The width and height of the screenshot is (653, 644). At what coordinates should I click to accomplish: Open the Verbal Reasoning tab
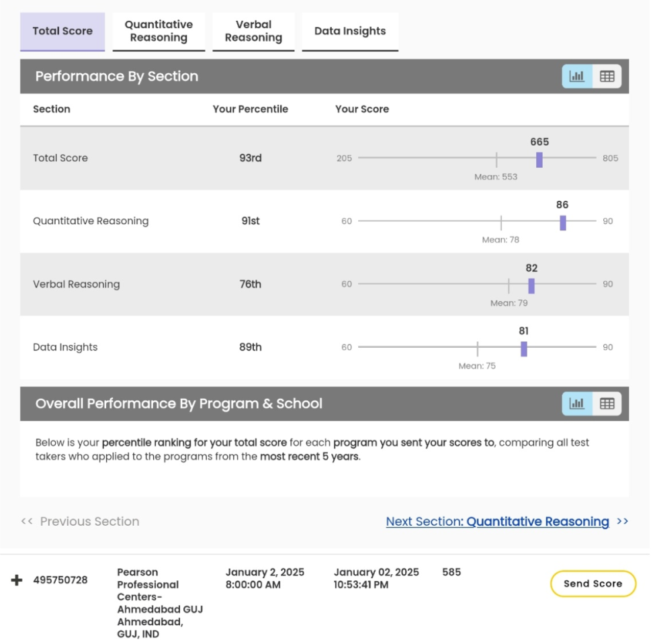point(253,31)
